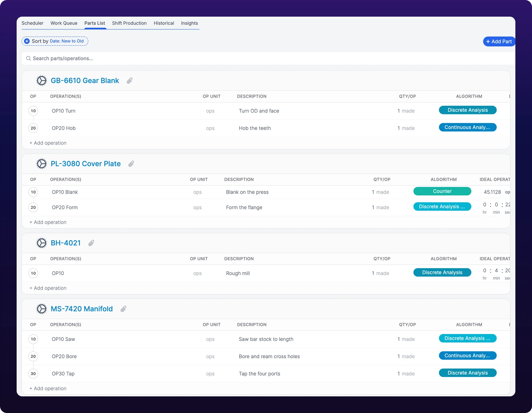Open the Scheduler tab
The width and height of the screenshot is (532, 413).
point(33,23)
